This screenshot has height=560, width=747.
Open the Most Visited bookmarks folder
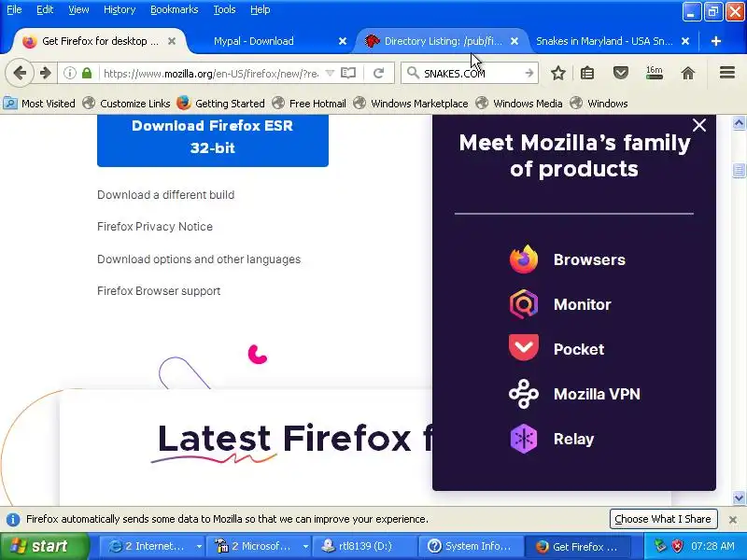click(x=39, y=104)
